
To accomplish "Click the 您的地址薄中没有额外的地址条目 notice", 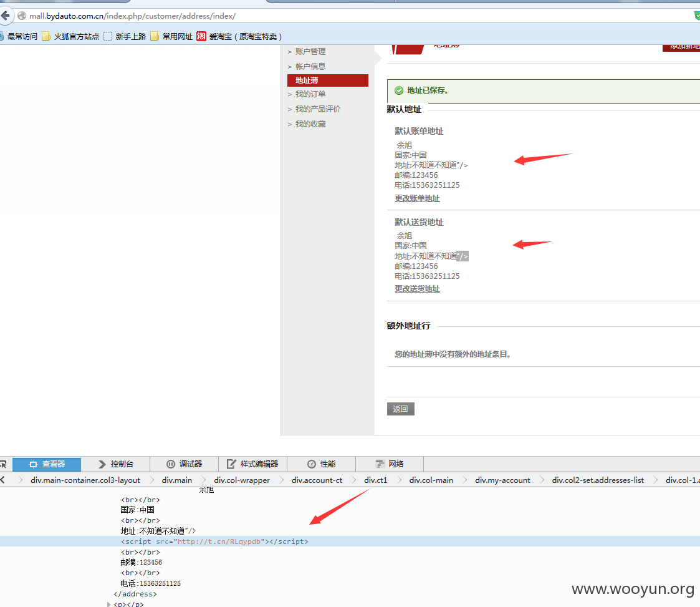I will pyautogui.click(x=453, y=354).
